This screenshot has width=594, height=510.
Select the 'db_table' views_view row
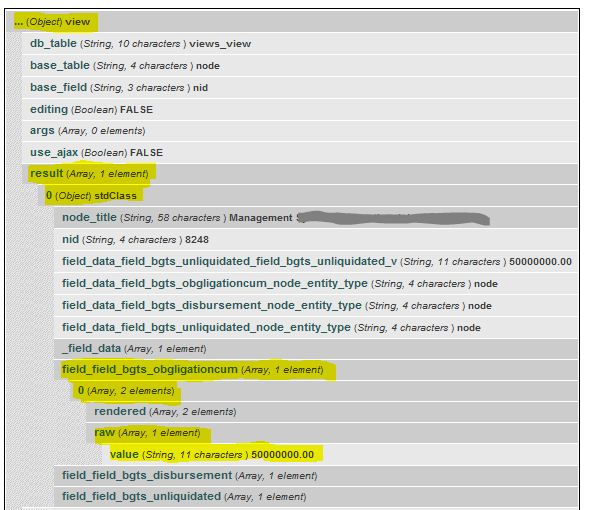click(x=300, y=44)
